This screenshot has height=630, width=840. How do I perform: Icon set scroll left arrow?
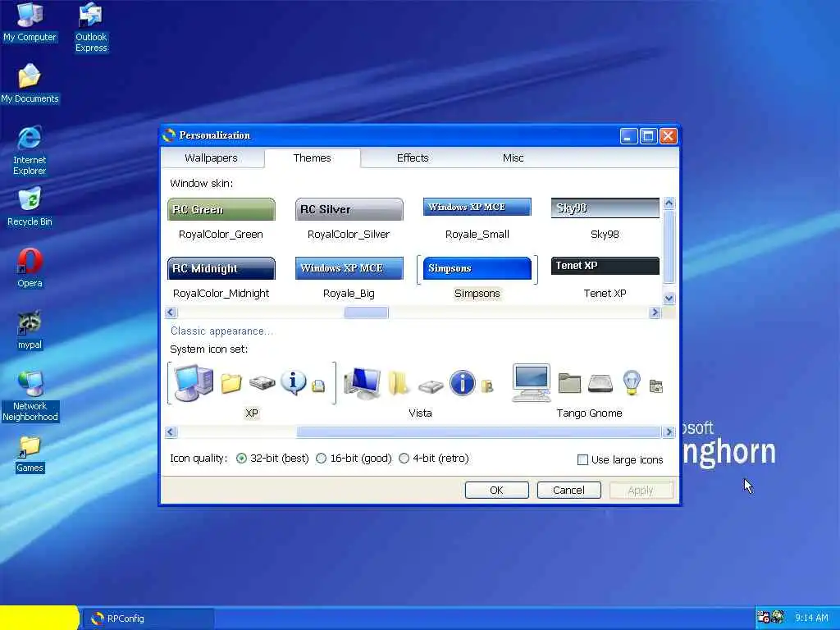pyautogui.click(x=171, y=431)
